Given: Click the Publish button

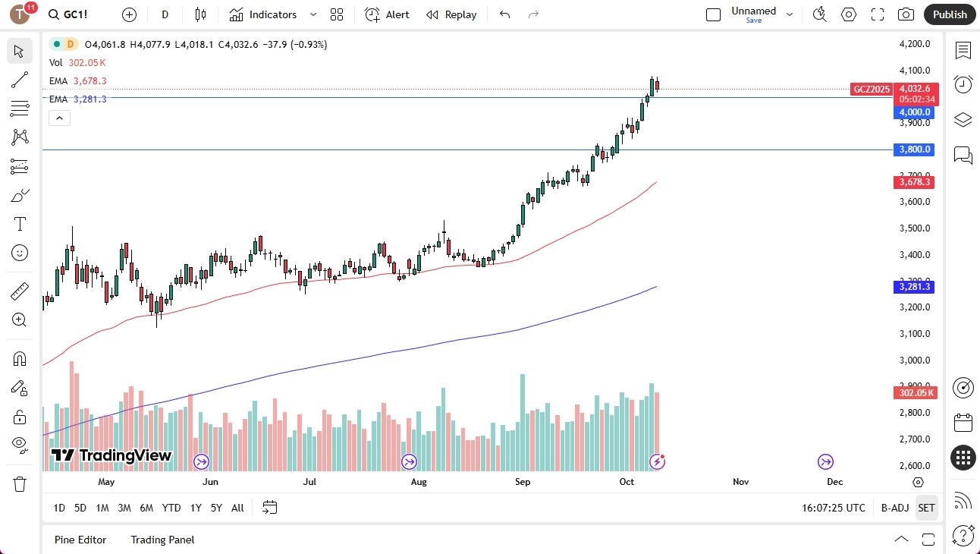Looking at the screenshot, I should [x=949, y=14].
